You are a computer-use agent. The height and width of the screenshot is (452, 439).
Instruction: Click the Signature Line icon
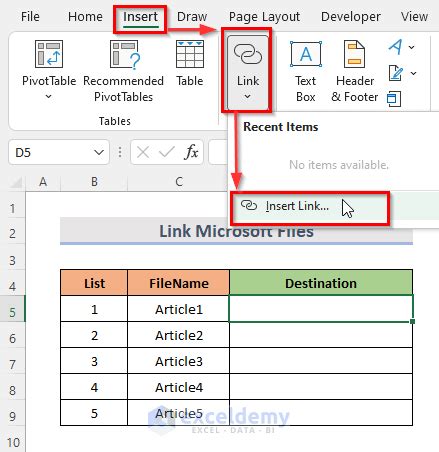click(396, 73)
